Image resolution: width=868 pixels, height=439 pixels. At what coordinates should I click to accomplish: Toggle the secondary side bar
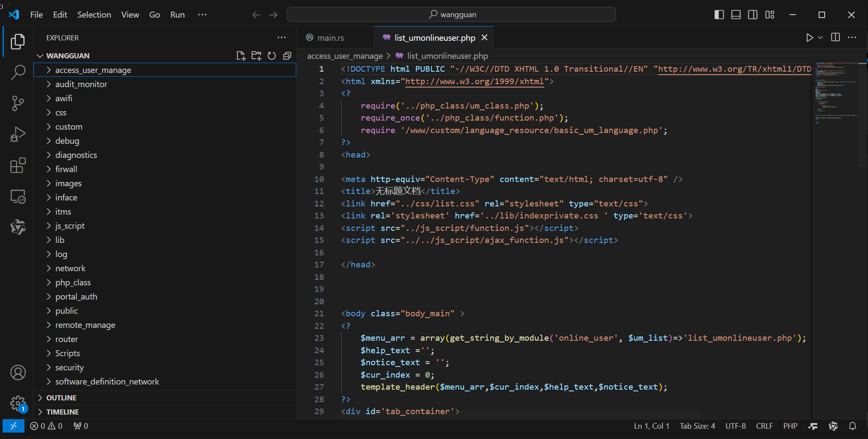pos(753,15)
